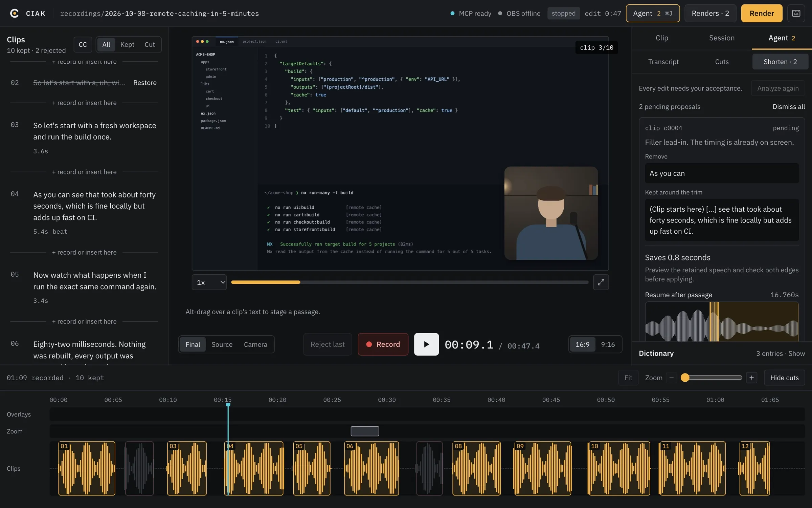This screenshot has height=508, width=812.
Task: Start recording with the Record button
Action: pyautogui.click(x=383, y=344)
